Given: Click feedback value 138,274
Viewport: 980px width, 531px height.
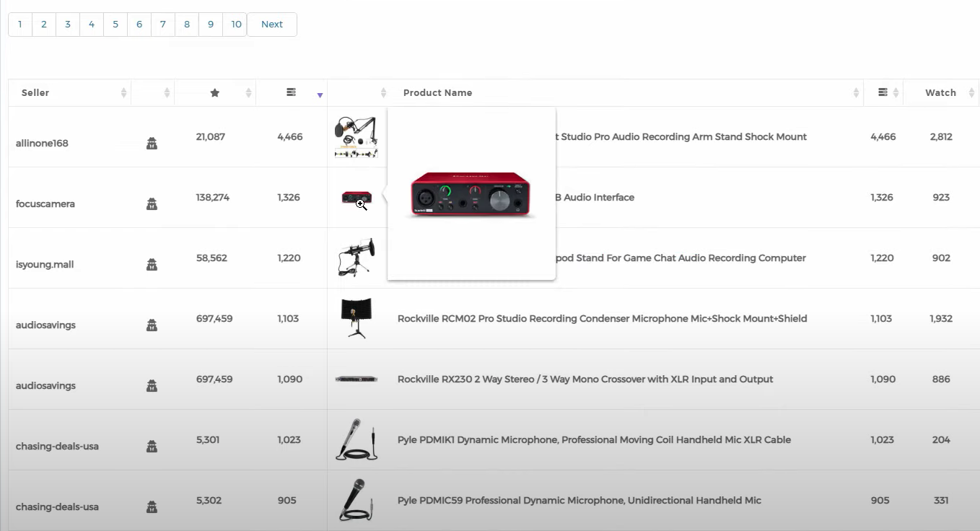Looking at the screenshot, I should (213, 198).
